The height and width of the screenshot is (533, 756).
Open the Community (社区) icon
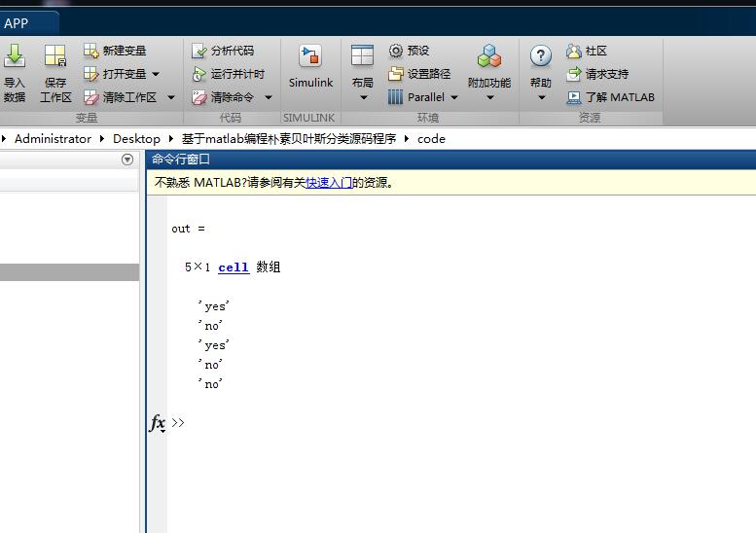point(574,51)
